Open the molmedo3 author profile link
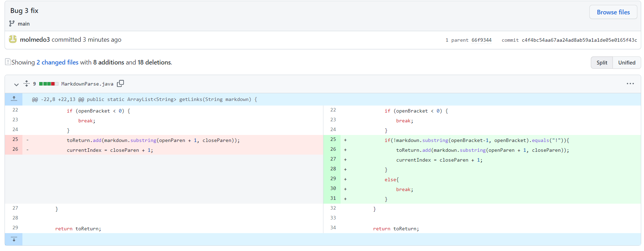 [x=35, y=40]
